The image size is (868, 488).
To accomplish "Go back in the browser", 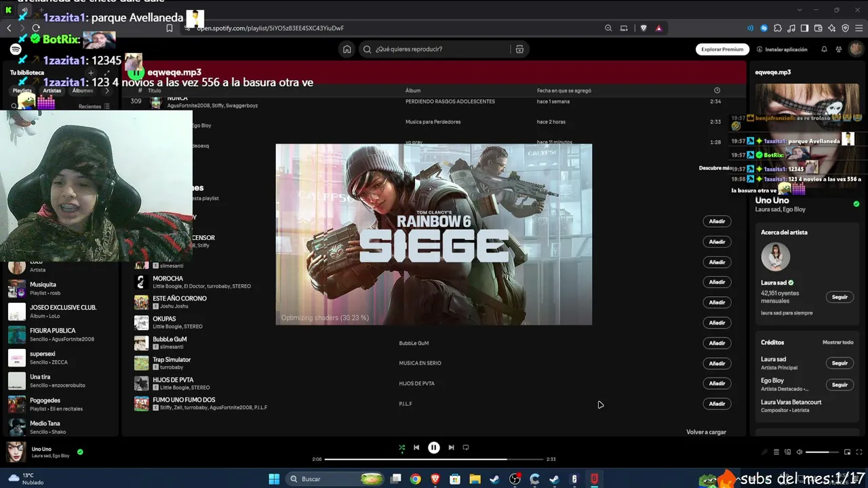I will coord(9,28).
